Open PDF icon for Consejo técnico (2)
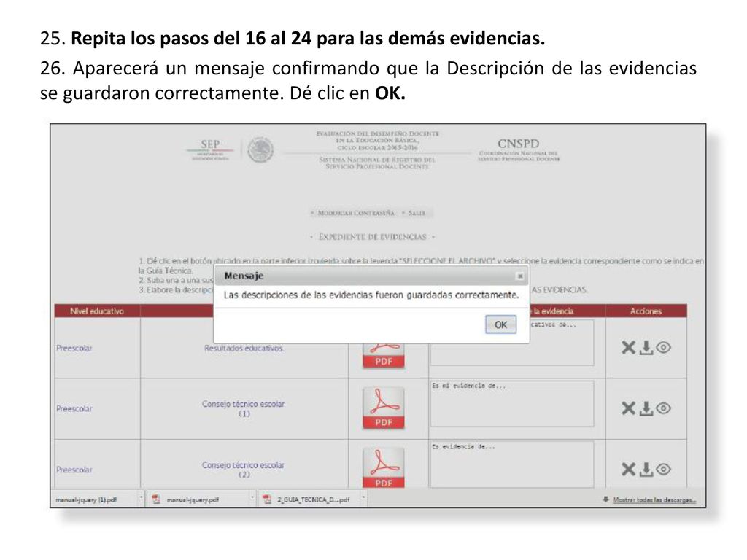This screenshot has height=560, width=747. point(384,467)
